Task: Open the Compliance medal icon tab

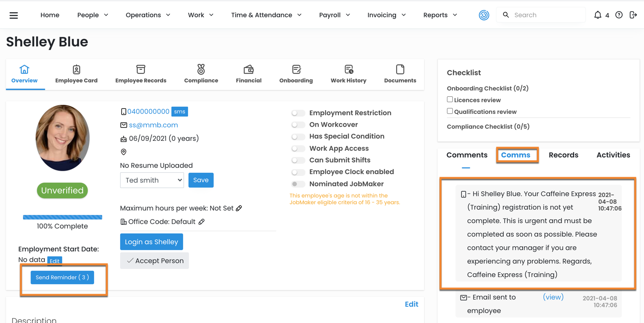Action: 201,74
